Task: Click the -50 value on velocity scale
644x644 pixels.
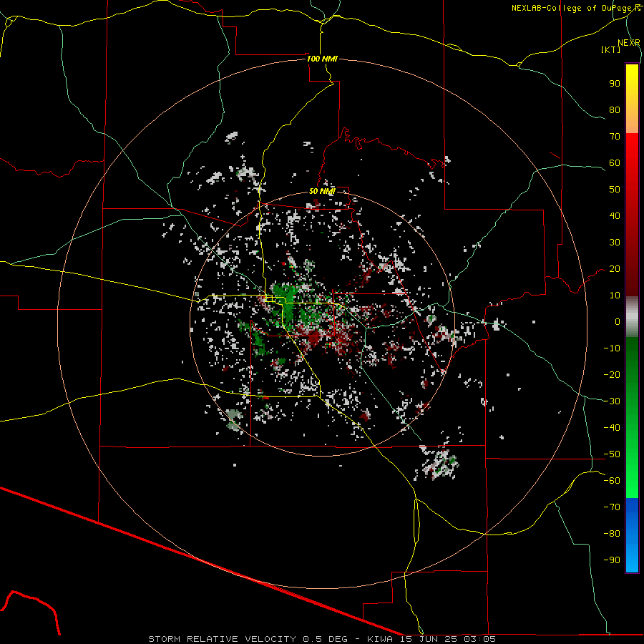Action: 612,454
